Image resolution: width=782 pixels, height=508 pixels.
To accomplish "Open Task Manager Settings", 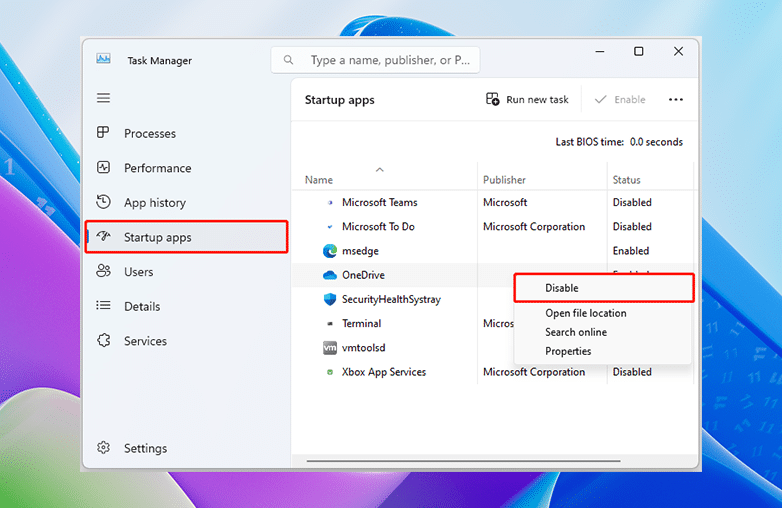I will 187,448.
